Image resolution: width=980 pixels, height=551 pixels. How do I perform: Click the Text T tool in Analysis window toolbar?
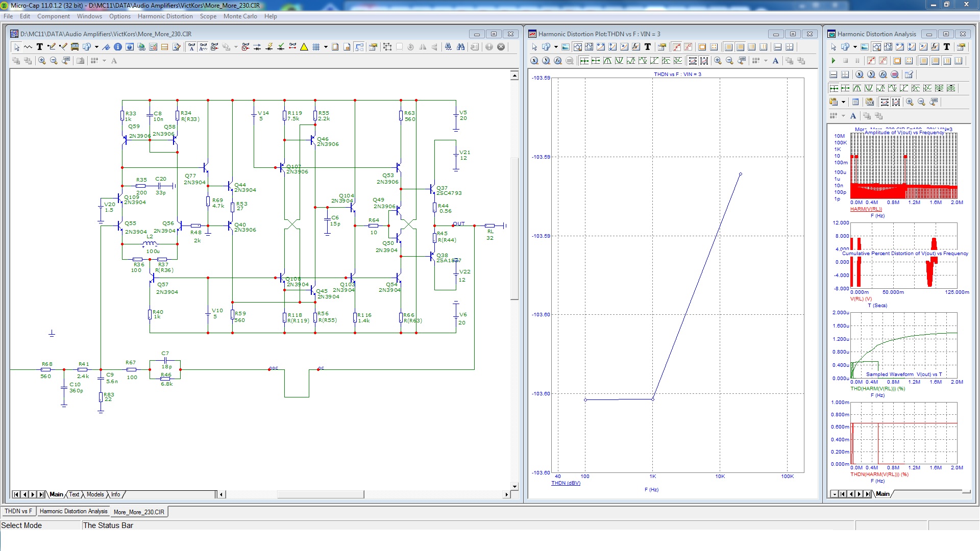pyautogui.click(x=947, y=47)
